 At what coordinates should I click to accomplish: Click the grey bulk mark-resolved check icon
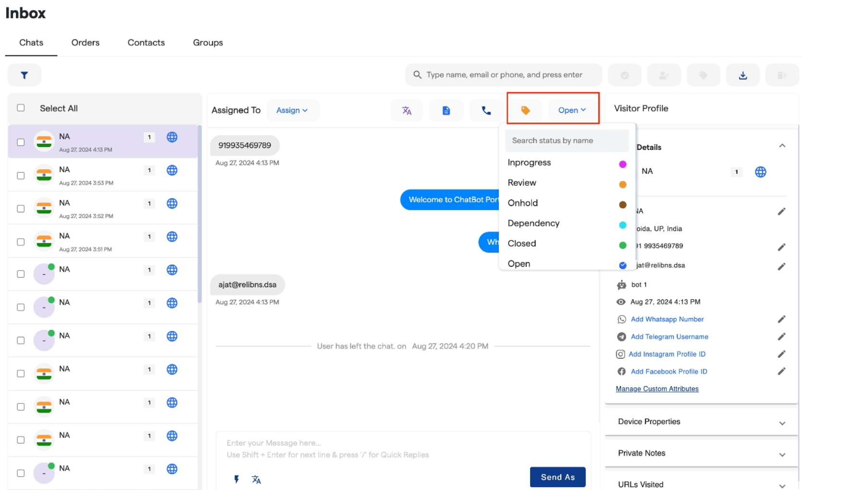pos(625,75)
